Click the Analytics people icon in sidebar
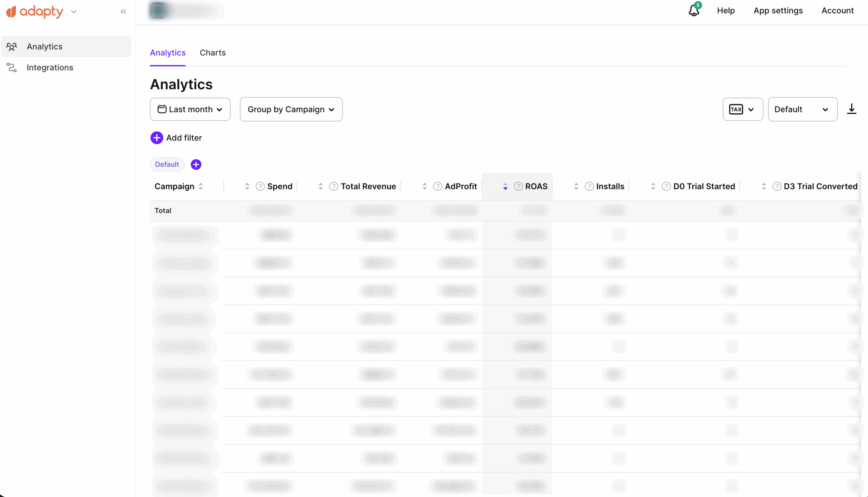Image resolution: width=868 pixels, height=497 pixels. [12, 46]
